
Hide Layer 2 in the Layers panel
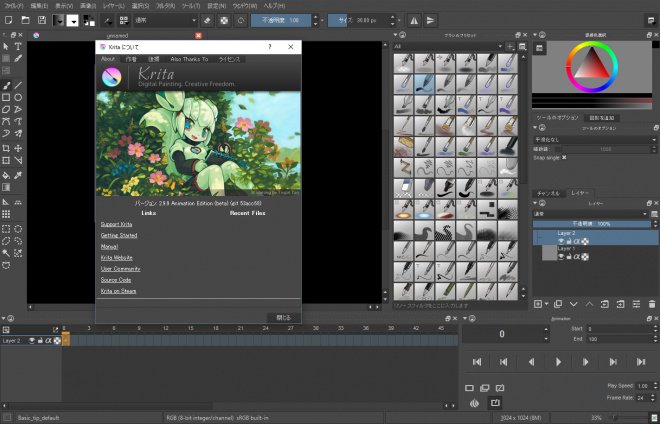point(561,241)
